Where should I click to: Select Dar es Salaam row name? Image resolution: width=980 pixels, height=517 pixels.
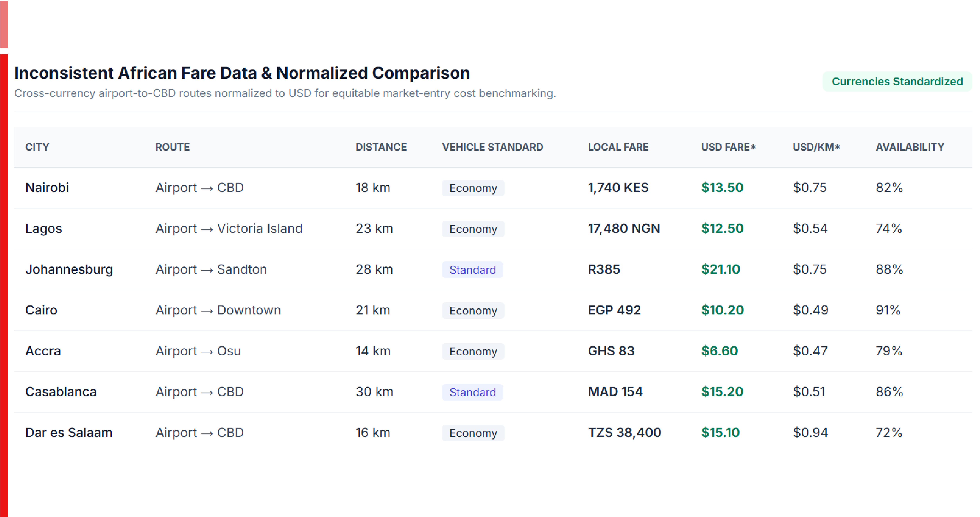(68, 432)
